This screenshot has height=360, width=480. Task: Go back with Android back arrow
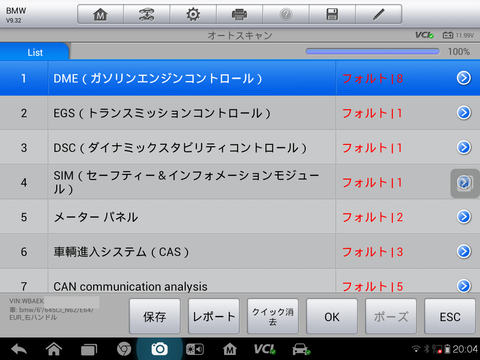(x=19, y=349)
